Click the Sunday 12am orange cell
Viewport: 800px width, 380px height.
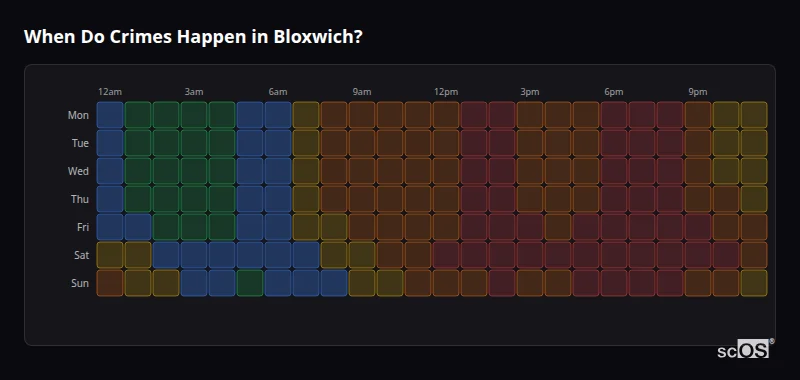[x=110, y=283]
